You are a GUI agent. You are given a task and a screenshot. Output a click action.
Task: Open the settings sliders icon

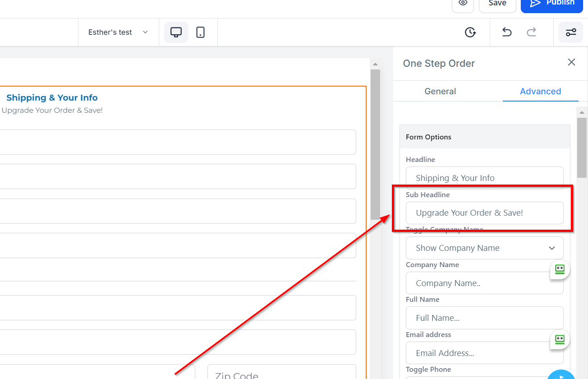tap(571, 32)
